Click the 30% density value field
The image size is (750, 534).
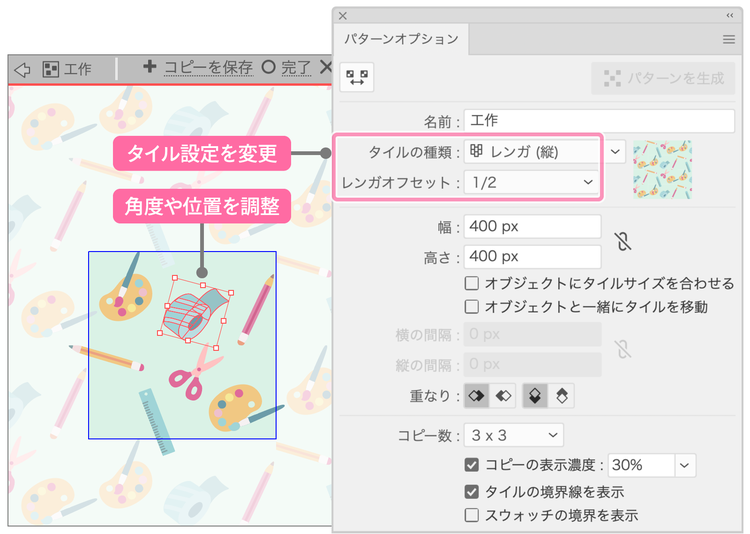(x=641, y=465)
